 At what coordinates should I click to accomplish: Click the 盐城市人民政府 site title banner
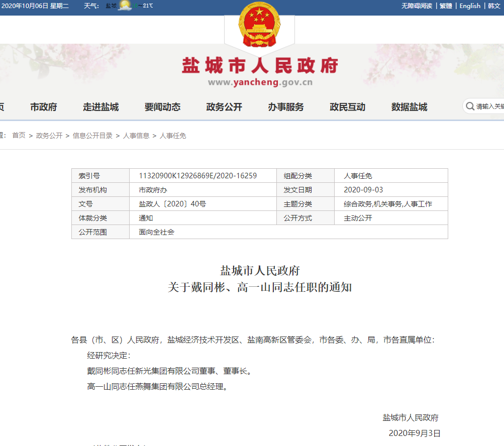pyautogui.click(x=260, y=66)
